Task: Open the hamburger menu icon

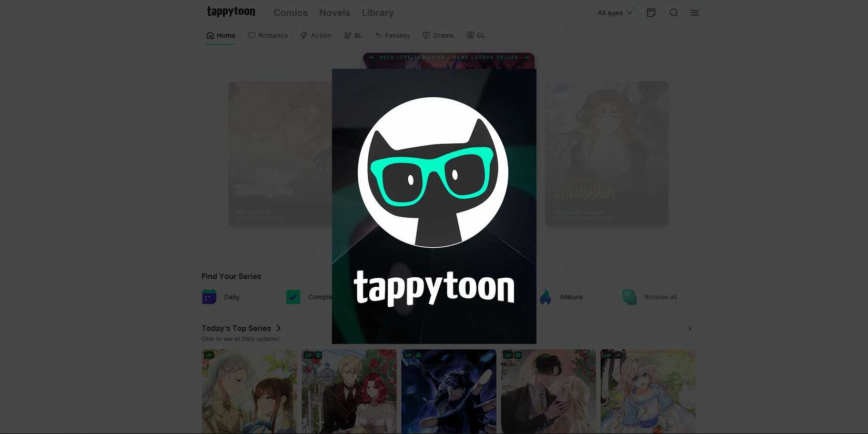Action: coord(694,13)
